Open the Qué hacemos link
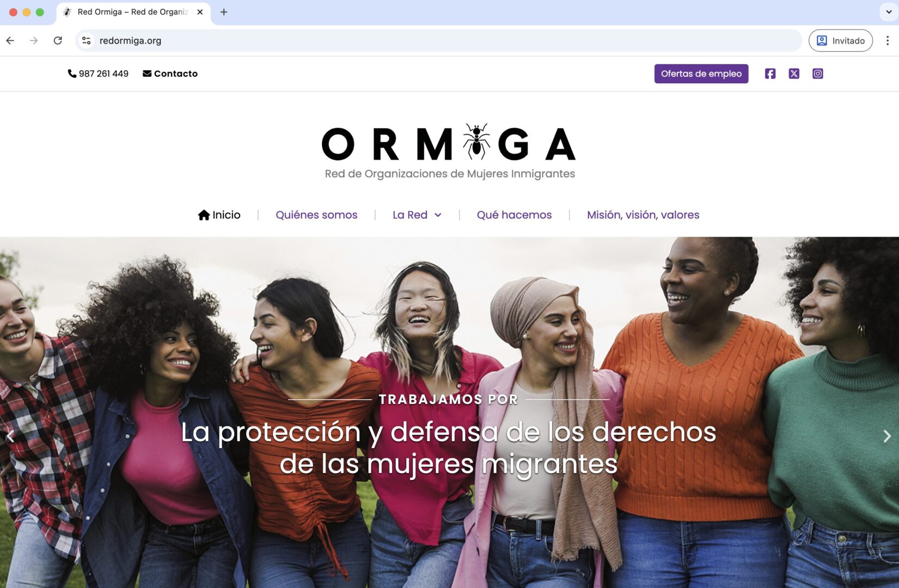Viewport: 899px width, 588px height. click(x=514, y=215)
